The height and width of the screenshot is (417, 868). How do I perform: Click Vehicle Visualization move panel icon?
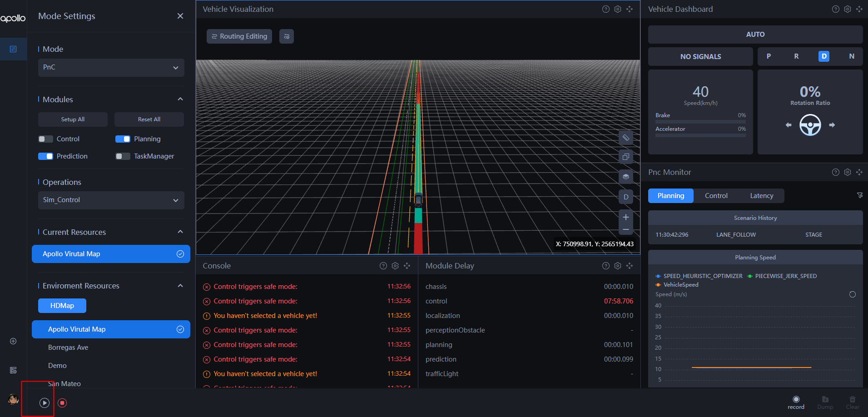630,9
